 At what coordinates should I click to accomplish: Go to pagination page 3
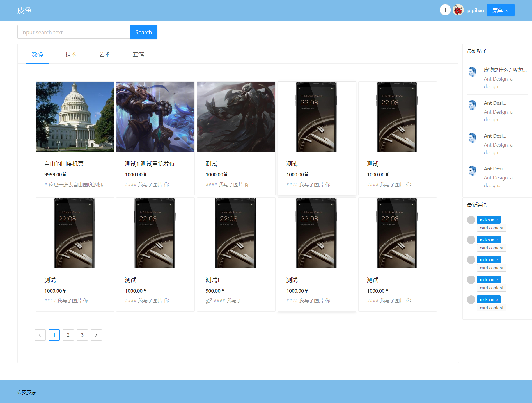pos(82,335)
